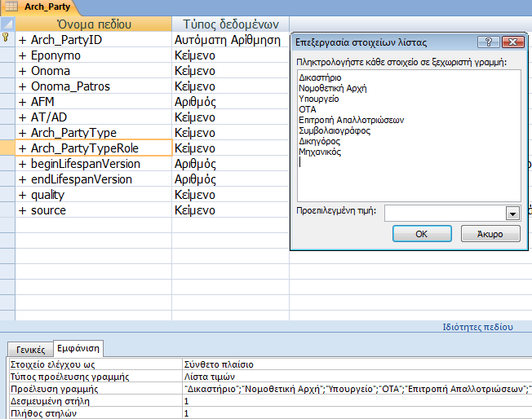Click the Προέλευση γραμμής value field
Viewport: 532px width, 419px height.
click(x=357, y=389)
